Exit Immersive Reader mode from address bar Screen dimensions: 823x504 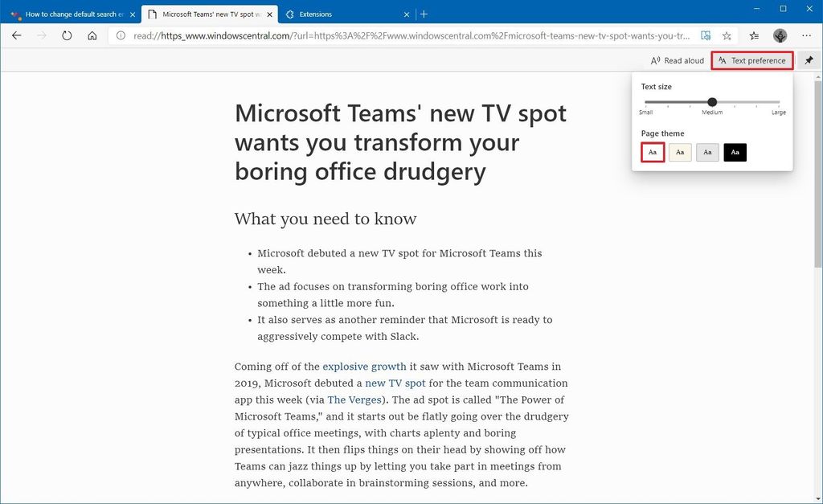[x=706, y=35]
